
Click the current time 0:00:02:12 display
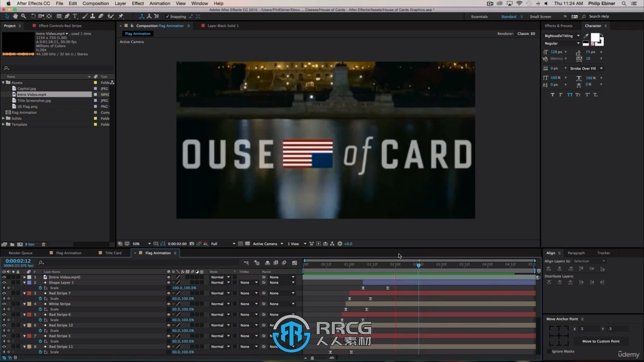pos(18,261)
